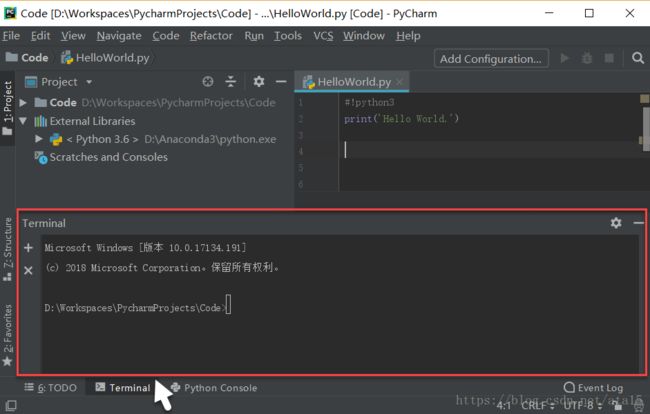This screenshot has width=650, height=414.
Task: Open the View menu
Action: [73, 36]
